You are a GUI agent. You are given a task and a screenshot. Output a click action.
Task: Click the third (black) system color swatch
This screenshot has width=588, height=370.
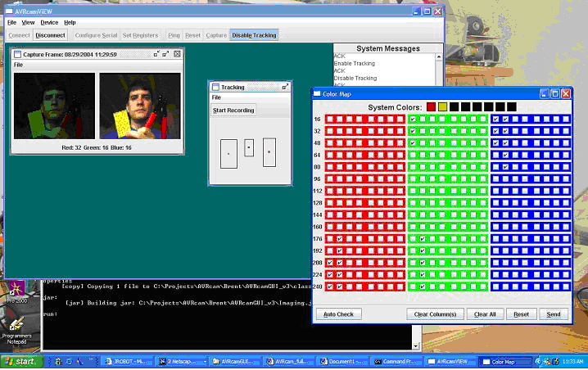(454, 107)
